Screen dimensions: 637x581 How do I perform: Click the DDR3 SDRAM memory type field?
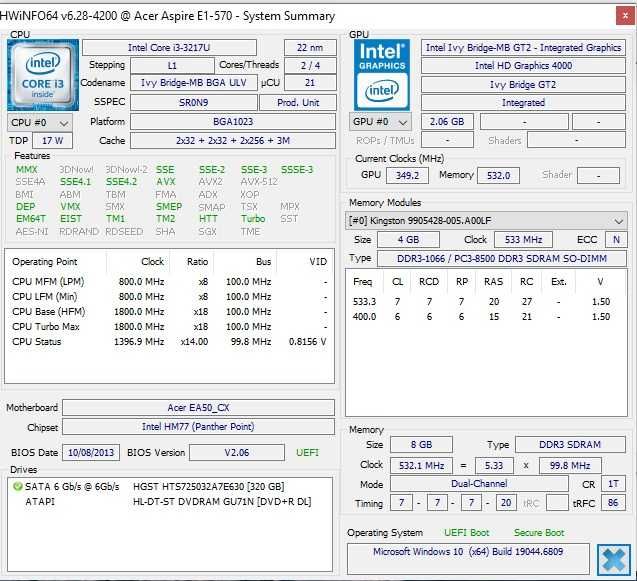tap(570, 444)
